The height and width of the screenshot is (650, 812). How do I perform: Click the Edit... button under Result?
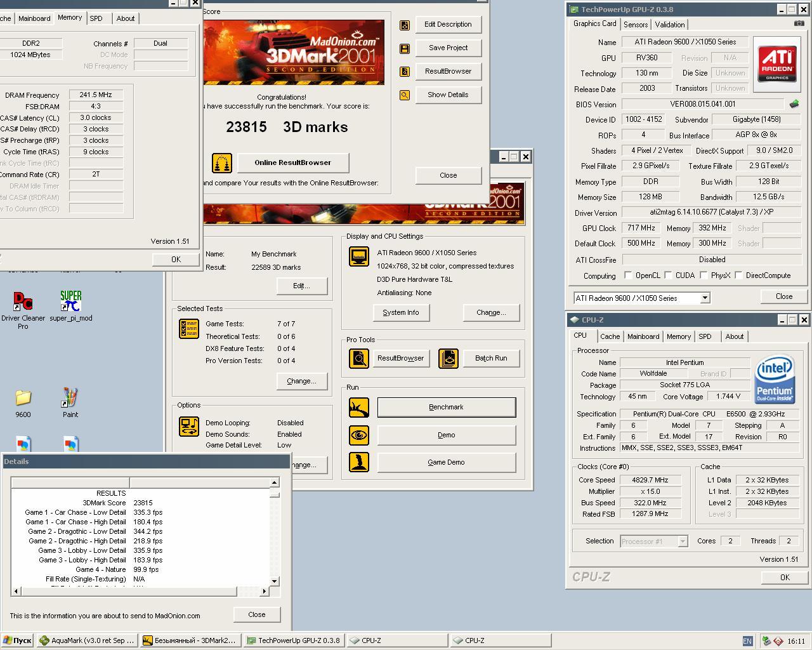point(301,286)
